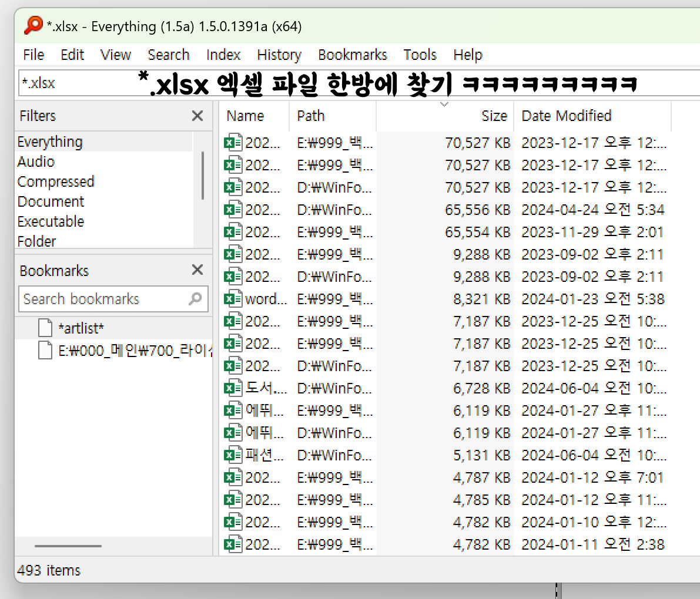
Task: Click the Everything app icon in title bar
Action: [x=34, y=25]
